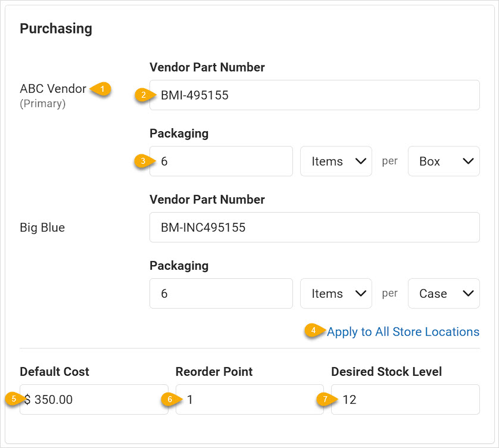Click the orange callout marker numbered 4
The image size is (499, 448).
pos(315,331)
